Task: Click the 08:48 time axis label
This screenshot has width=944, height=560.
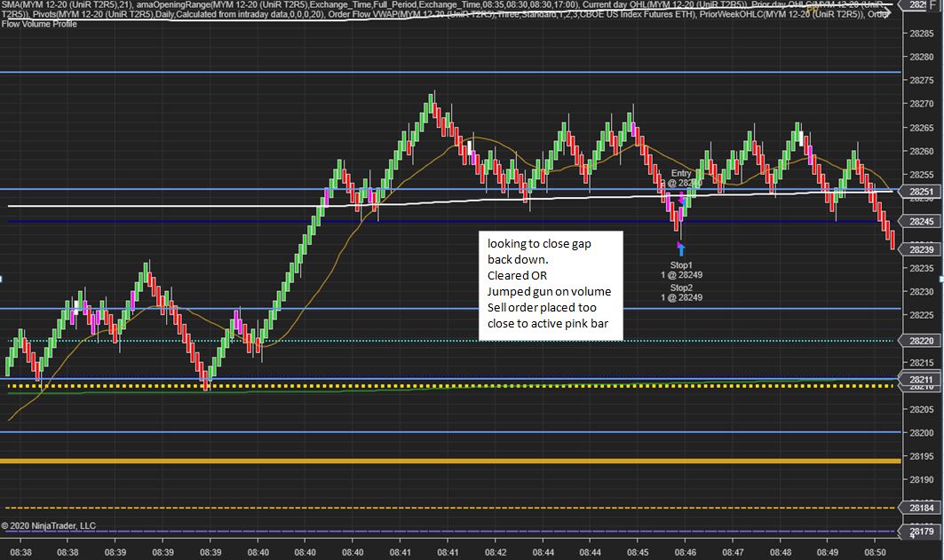Action: pos(781,552)
